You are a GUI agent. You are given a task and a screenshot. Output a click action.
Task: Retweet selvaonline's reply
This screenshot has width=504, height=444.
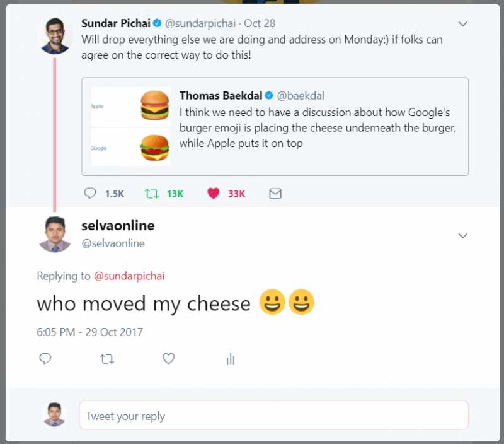(x=107, y=359)
